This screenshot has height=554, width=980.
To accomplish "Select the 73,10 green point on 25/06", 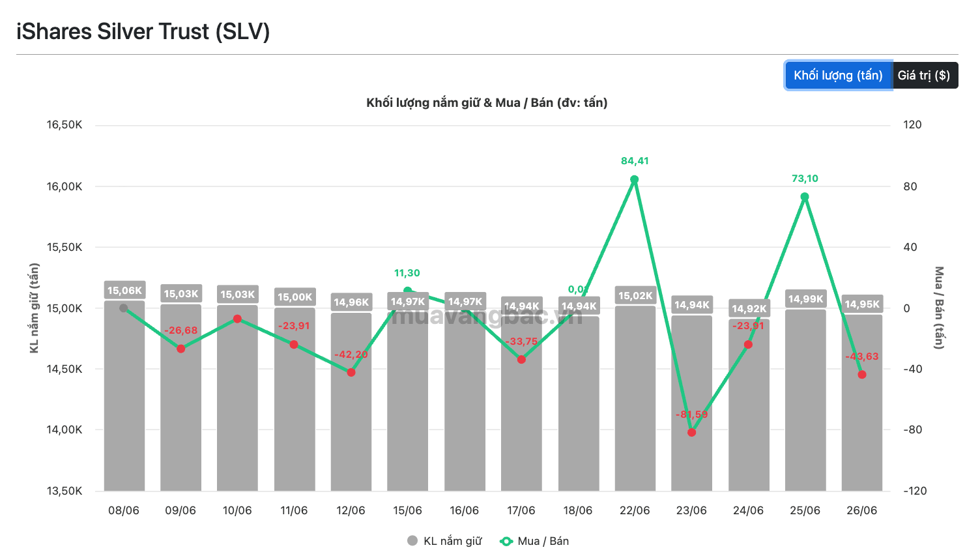I will (x=805, y=197).
